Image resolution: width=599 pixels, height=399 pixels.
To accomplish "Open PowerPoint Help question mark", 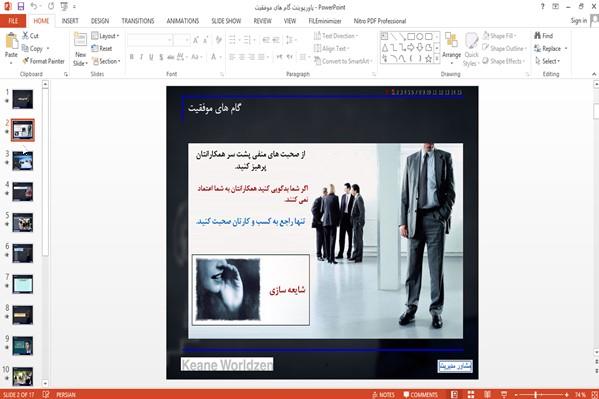I will [x=542, y=6].
